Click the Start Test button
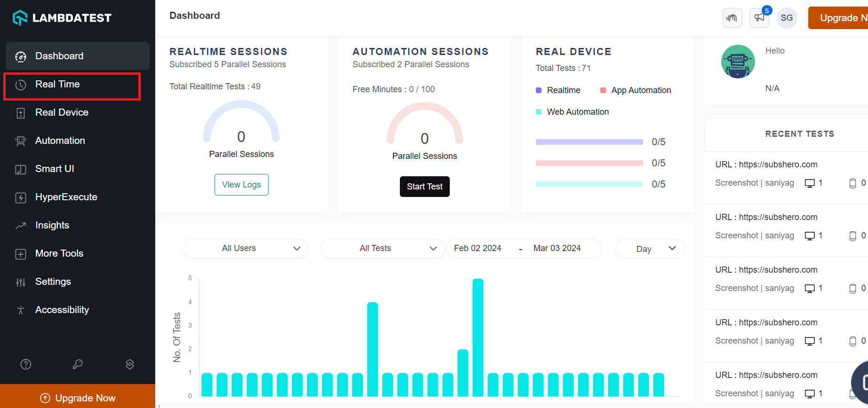 [x=424, y=187]
